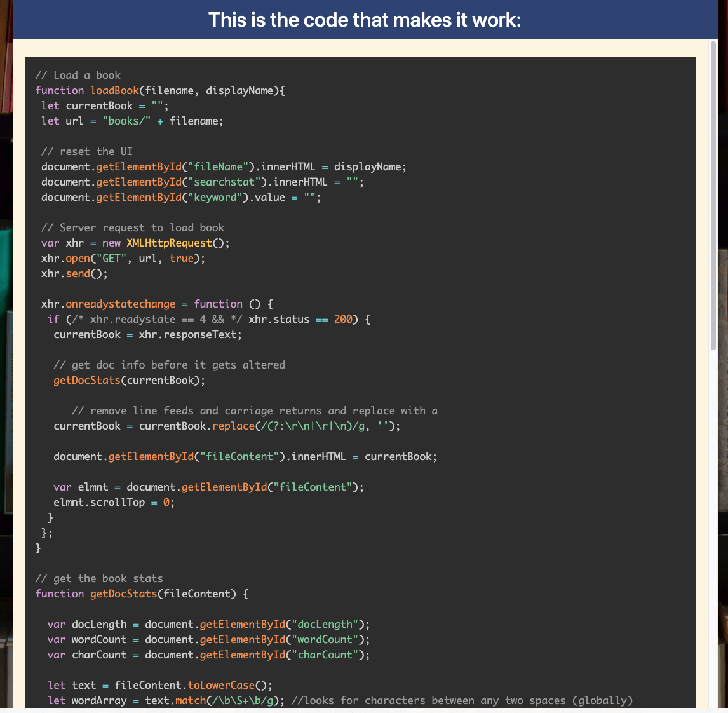Click the line 'function loadBook(filename, displayName){'
Screen dimensions: 728x713
click(x=161, y=91)
